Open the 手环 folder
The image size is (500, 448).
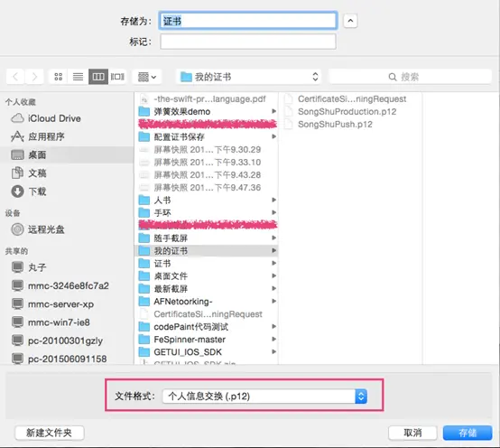point(207,213)
